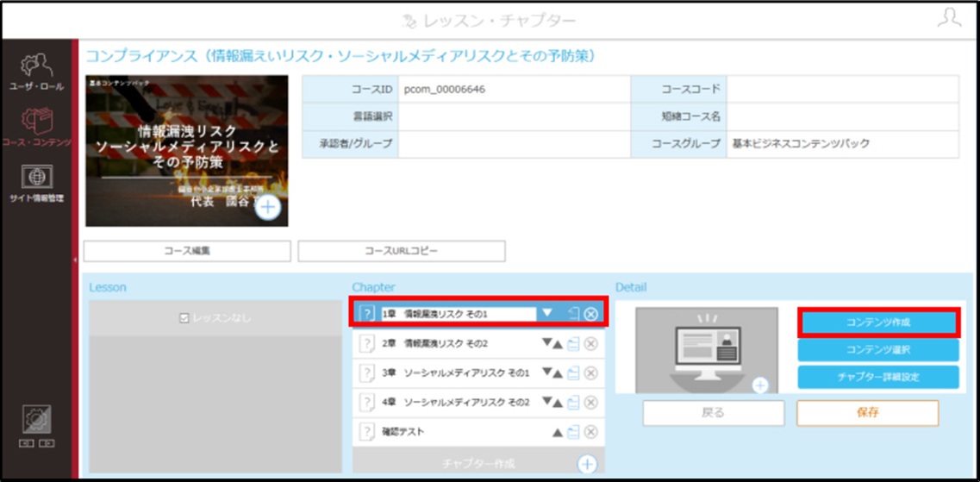Click the 短縮コース名 label cell
The height and width of the screenshot is (482, 980).
(x=678, y=116)
